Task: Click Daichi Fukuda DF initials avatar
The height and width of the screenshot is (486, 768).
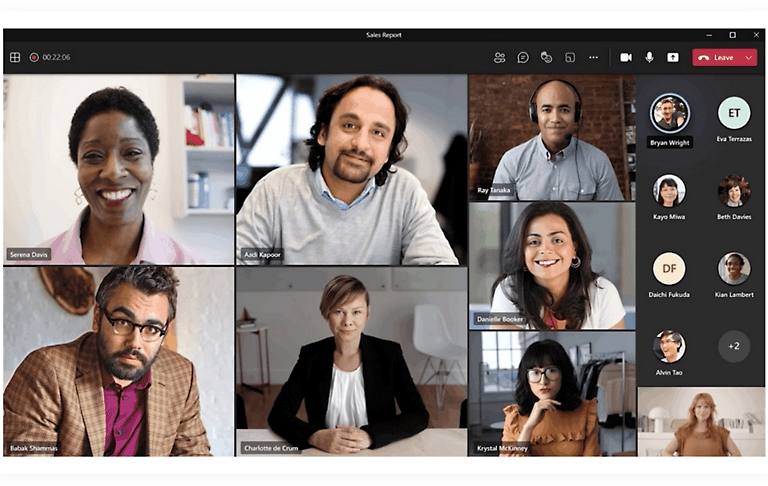Action: [669, 268]
